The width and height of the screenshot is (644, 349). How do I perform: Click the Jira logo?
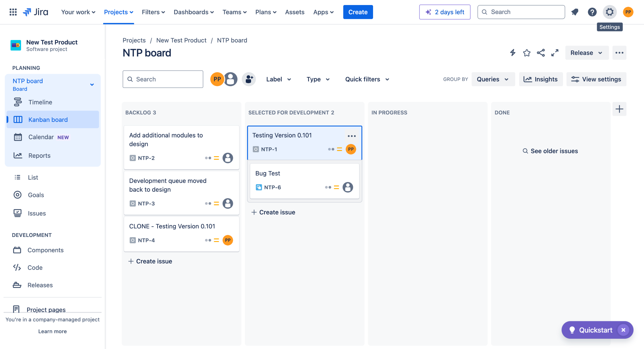coord(35,12)
